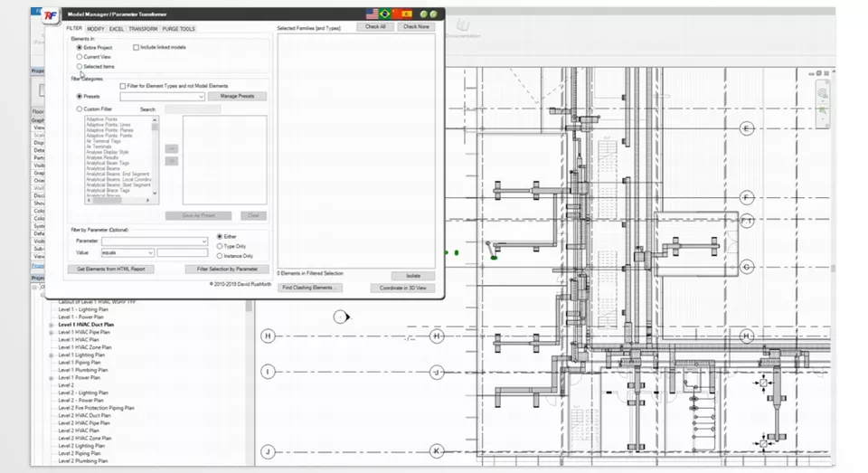
Task: Expand the Level 1 HVAC Duct Plan tree node
Action: [x=52, y=325]
